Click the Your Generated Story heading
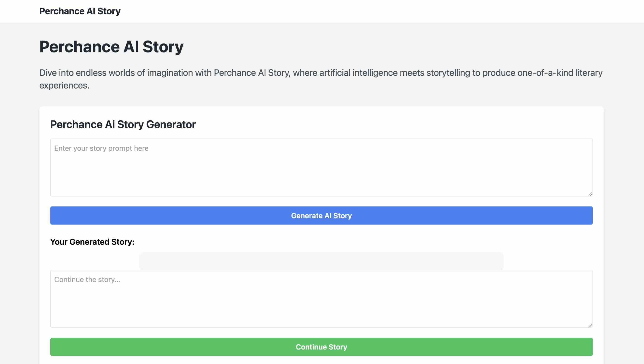The height and width of the screenshot is (364, 644). coord(92,242)
